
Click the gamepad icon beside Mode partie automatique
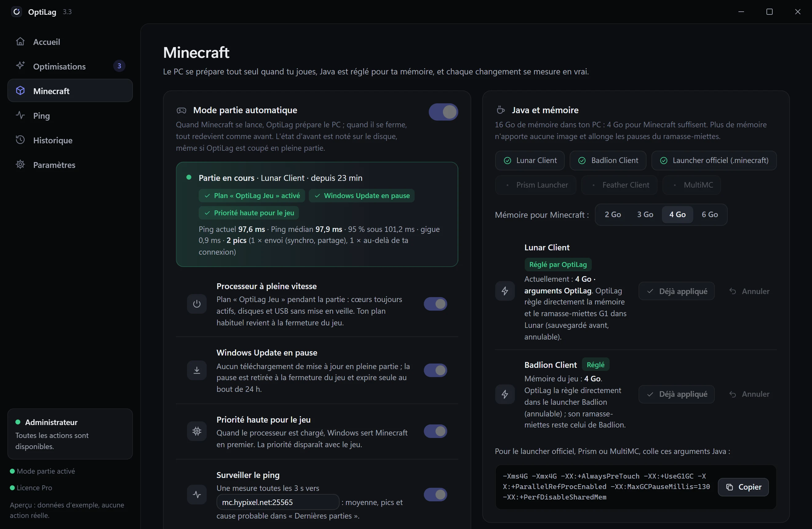(181, 110)
